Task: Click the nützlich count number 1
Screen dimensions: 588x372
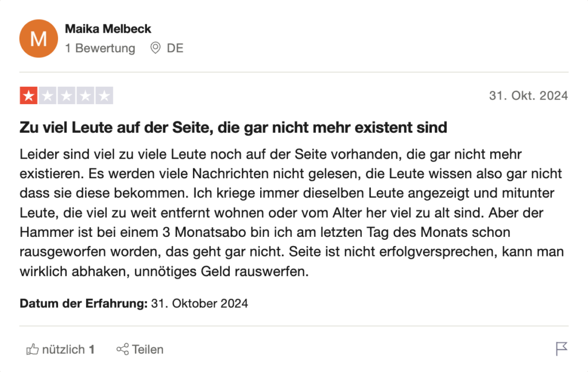Action: (x=91, y=350)
